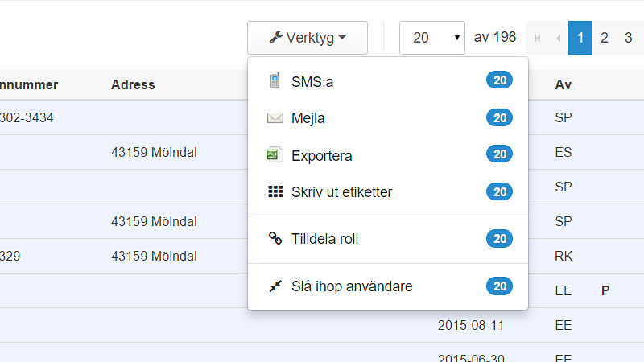Choose Mejla from the tools menu
Image resolution: width=644 pixels, height=362 pixels.
[x=388, y=118]
